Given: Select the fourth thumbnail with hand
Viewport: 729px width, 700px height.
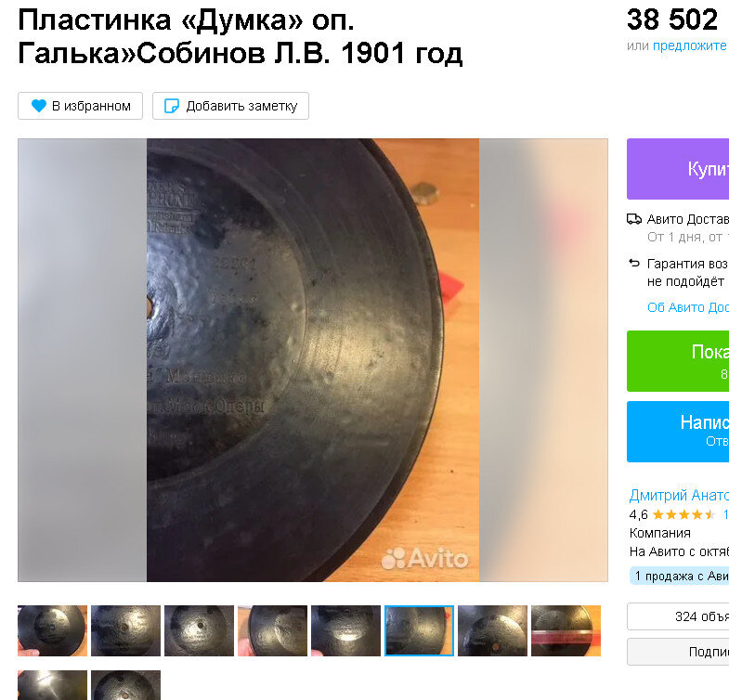Looking at the screenshot, I should 272,630.
